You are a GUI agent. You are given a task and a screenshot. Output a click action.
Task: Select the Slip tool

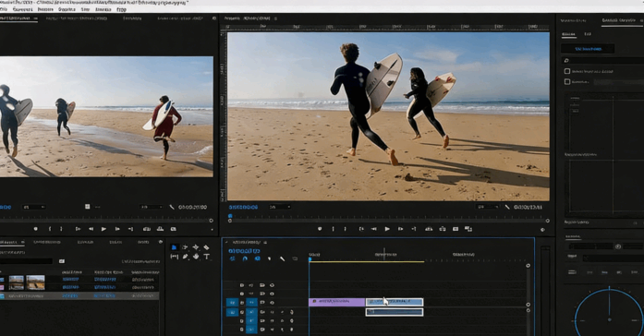coord(174,257)
